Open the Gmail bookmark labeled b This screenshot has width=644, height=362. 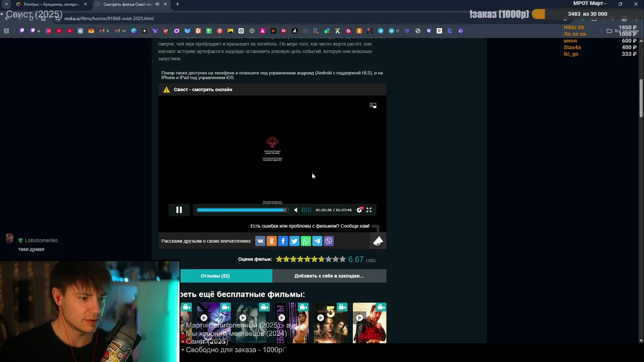pyautogui.click(x=104, y=31)
